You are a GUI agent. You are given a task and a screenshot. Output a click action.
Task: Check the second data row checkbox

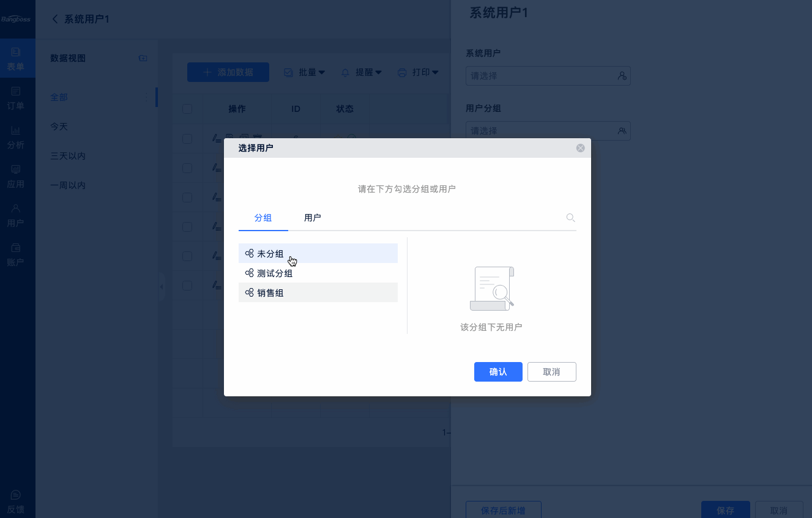(187, 168)
